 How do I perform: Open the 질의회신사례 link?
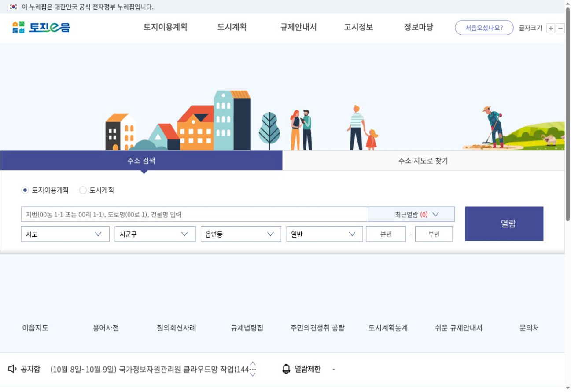click(176, 328)
